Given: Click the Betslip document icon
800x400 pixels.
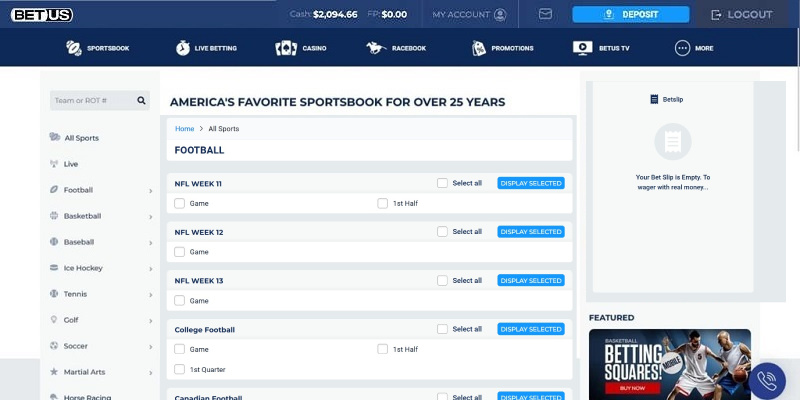Looking at the screenshot, I should [x=654, y=99].
